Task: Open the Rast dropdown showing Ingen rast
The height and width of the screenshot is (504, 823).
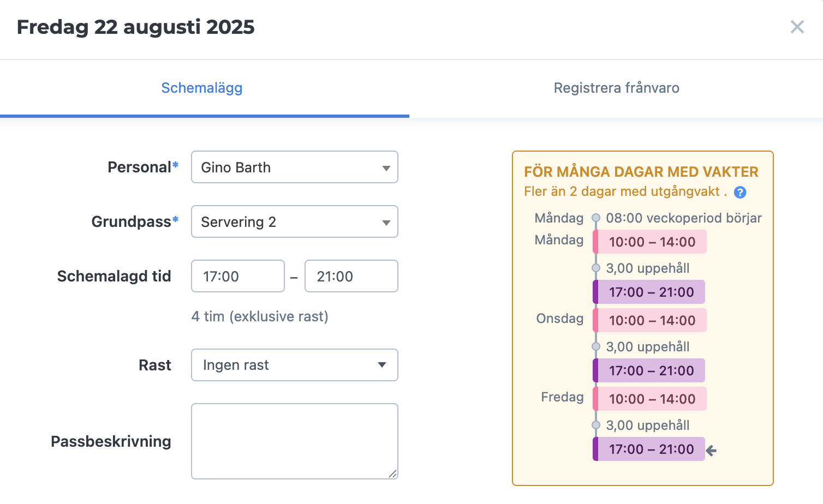Action: 294,365
